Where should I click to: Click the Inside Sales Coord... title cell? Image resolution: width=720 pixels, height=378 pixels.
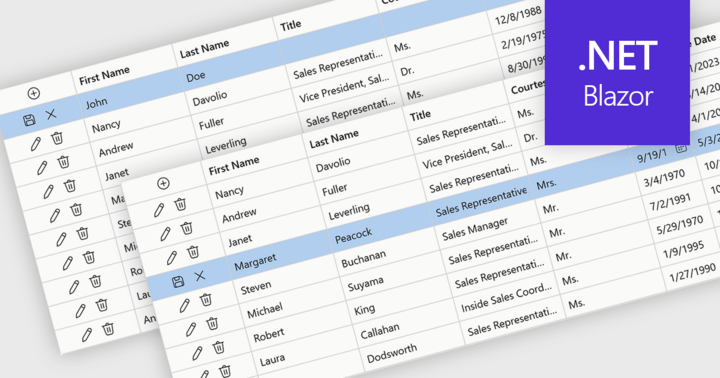pyautogui.click(x=506, y=297)
